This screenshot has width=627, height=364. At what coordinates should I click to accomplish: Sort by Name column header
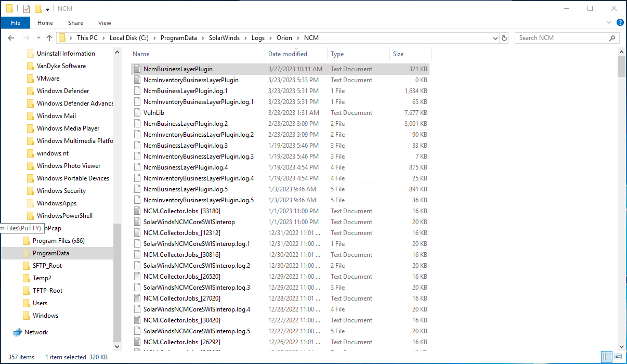(x=141, y=54)
